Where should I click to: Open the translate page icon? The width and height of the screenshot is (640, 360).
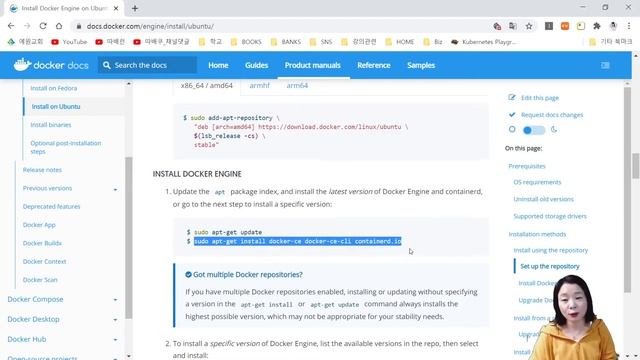(x=513, y=26)
